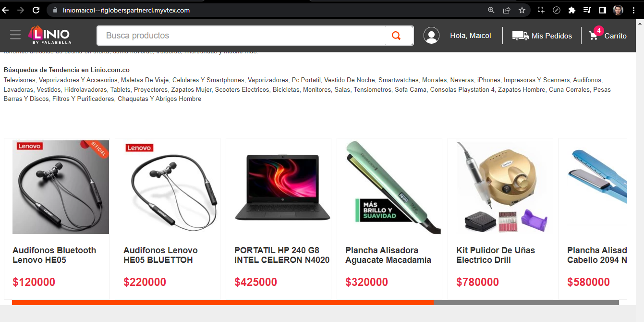Open the Audifonos Bluetooth Lenovo HE05 thumbnail
Image resolution: width=644 pixels, height=322 pixels.
61,187
